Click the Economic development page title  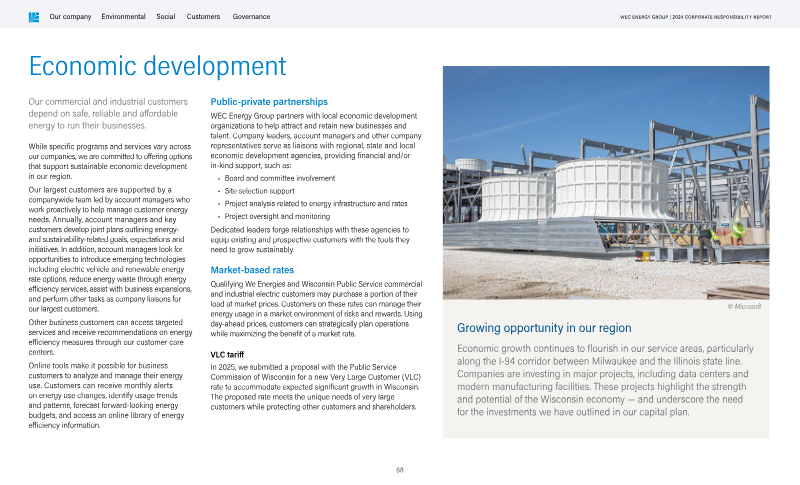pos(157,66)
